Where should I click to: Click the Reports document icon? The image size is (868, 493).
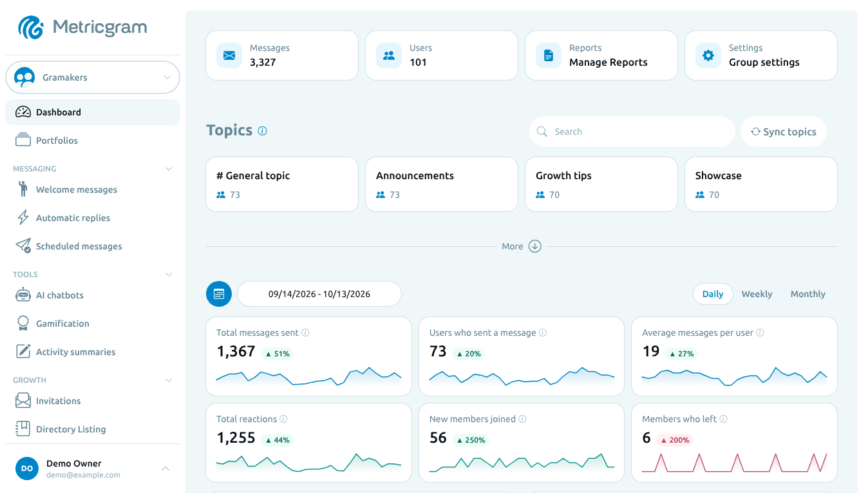tap(549, 55)
